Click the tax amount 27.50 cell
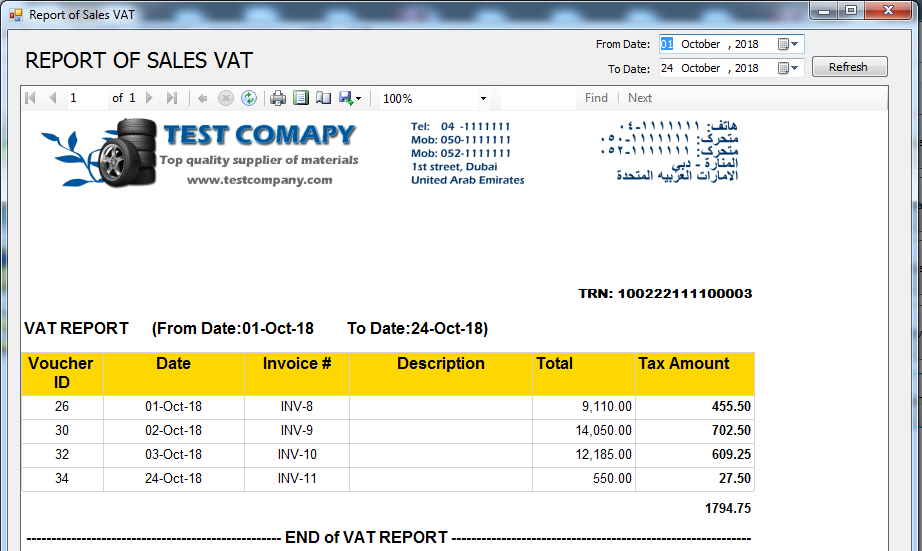The width and height of the screenshot is (922, 551). pyautogui.click(x=695, y=479)
